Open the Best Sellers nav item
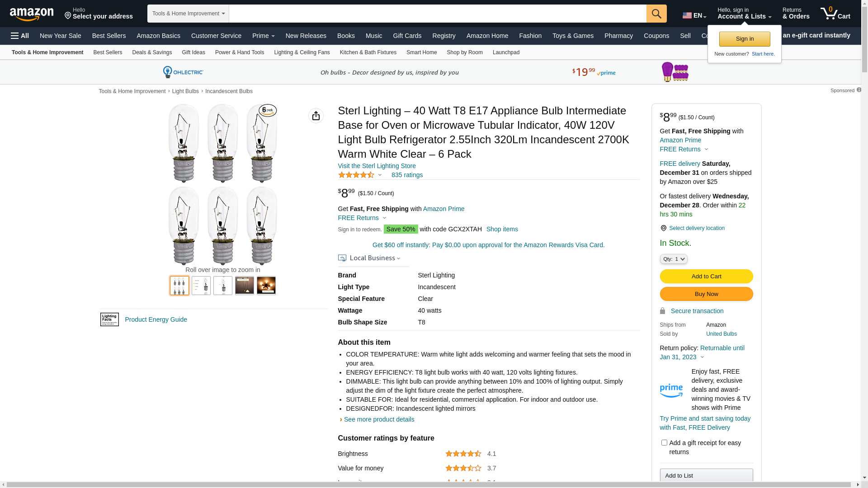Image resolution: width=868 pixels, height=488 pixels. pos(109,36)
